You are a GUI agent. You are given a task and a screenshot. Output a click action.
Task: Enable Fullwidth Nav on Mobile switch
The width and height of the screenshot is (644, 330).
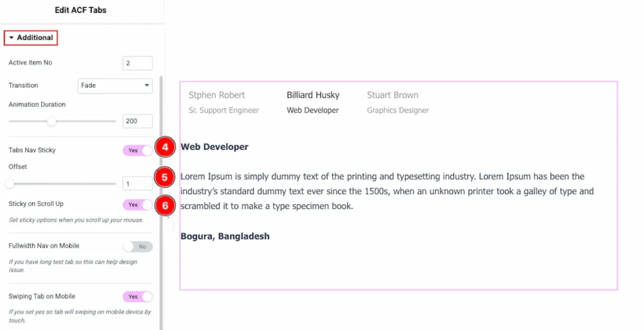click(x=138, y=246)
